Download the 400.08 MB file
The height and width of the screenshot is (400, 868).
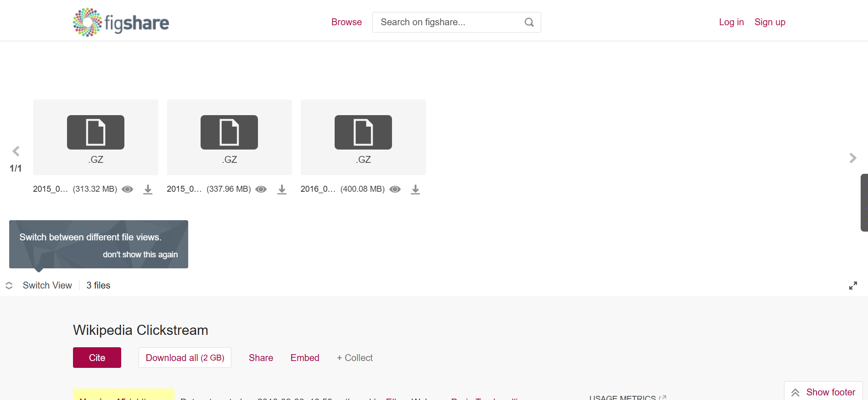[415, 189]
